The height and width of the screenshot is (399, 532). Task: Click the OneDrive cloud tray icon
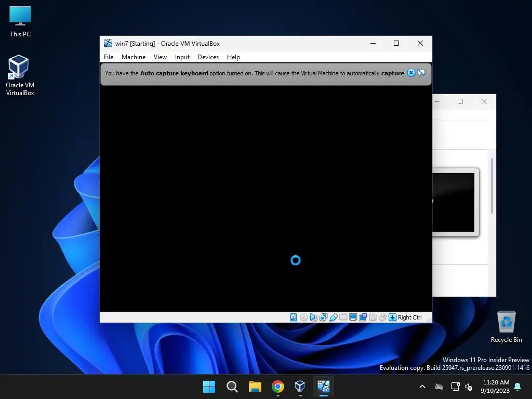tap(439, 387)
